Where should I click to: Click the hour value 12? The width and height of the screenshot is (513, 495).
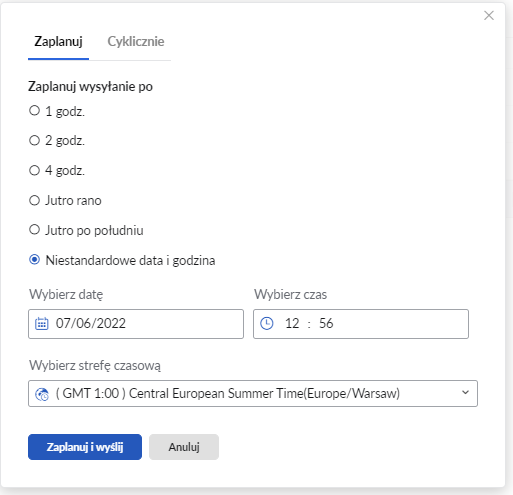292,324
